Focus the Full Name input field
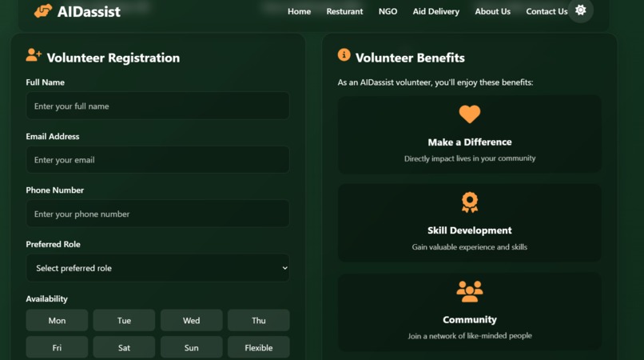644x360 pixels. (x=157, y=106)
